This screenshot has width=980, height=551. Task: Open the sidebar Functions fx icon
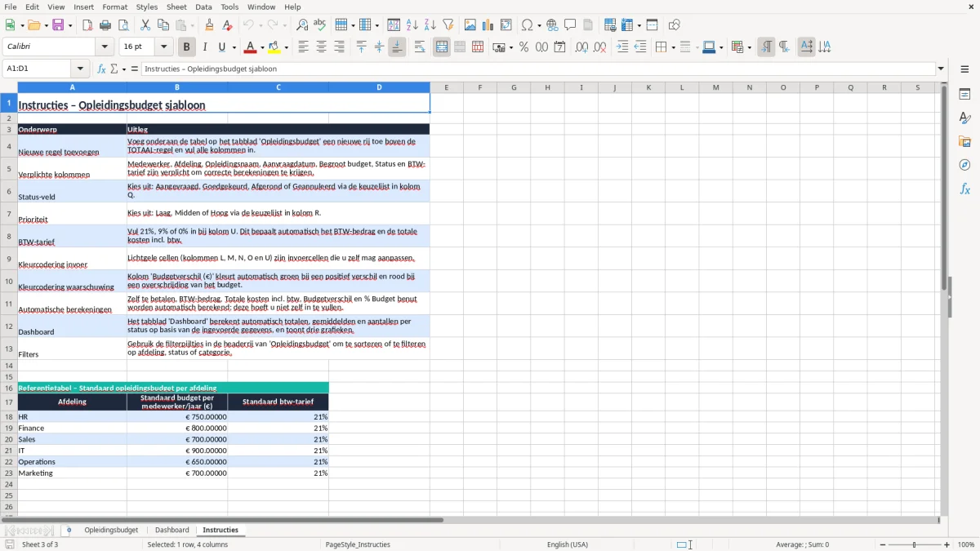[964, 189]
